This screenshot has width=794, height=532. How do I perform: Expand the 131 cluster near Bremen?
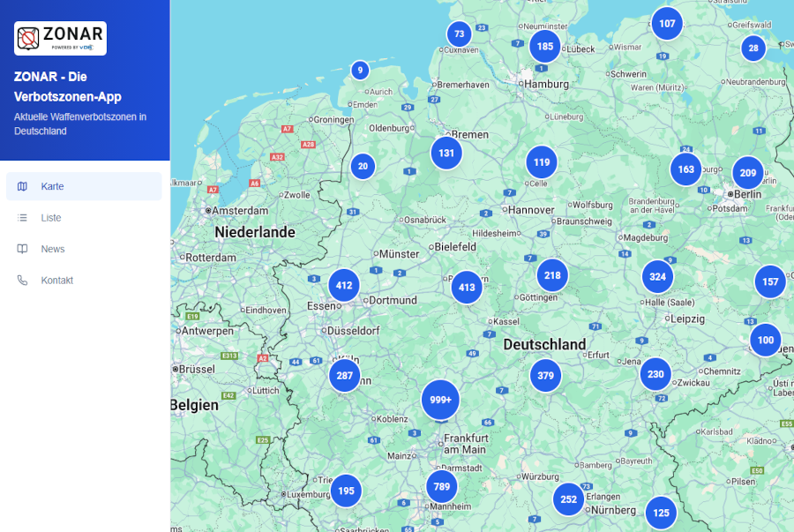(x=446, y=153)
